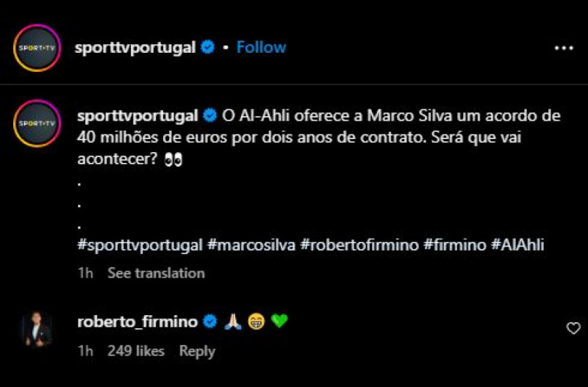The image size is (588, 387).
Task: Click the sporttvportugal avatar in the post header
Action: coord(37,48)
